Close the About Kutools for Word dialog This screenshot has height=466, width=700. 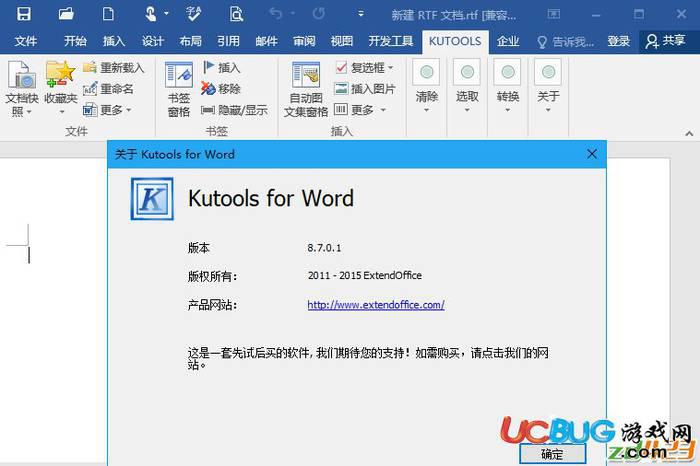pos(592,154)
